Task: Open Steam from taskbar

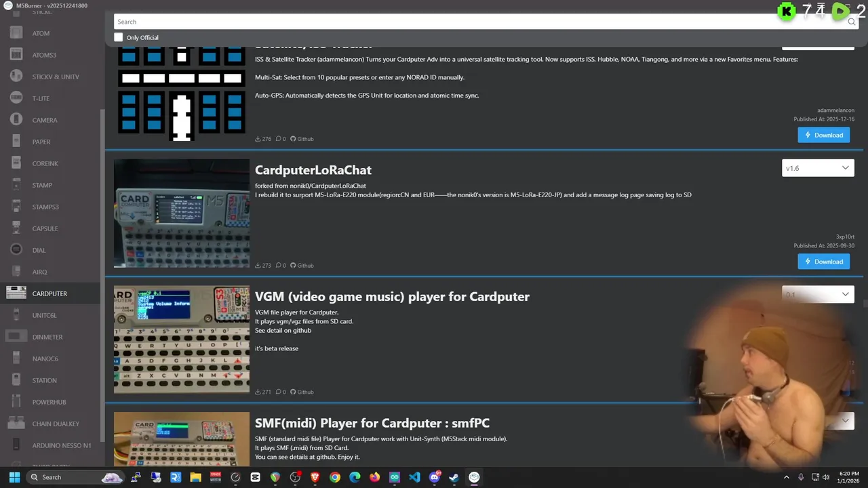Action: tap(454, 477)
